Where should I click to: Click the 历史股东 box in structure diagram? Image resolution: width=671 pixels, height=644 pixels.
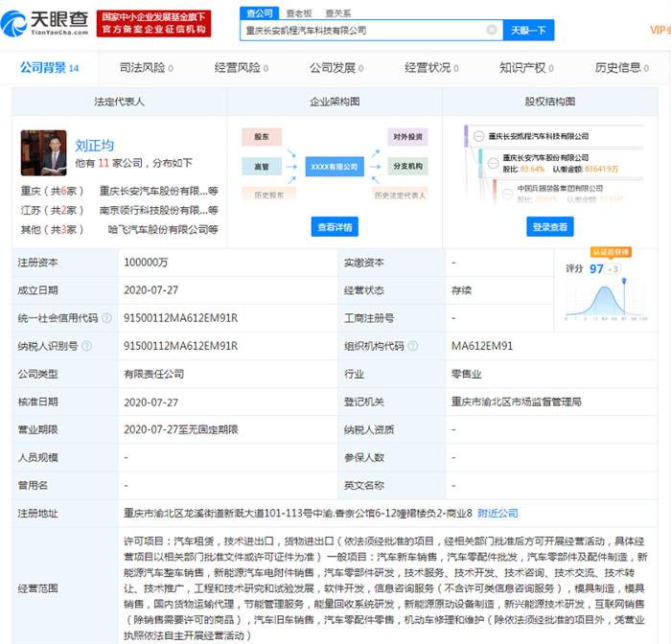268,195
